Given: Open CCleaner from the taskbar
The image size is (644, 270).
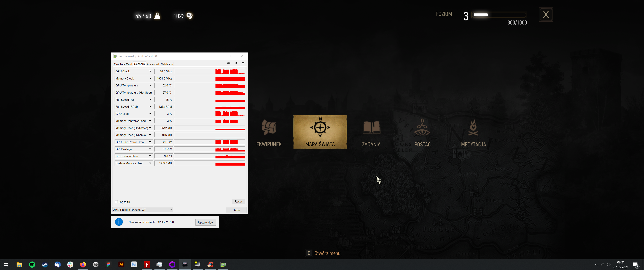Looking at the screenshot, I should pyautogui.click(x=210, y=265).
